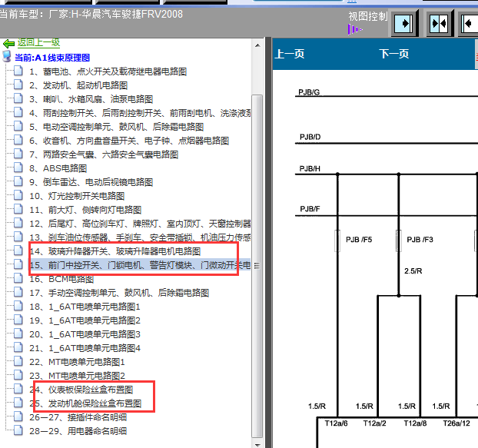The image size is (478, 448).
Task: Click document icon beside 8、ABS电路图
Action: [18, 167]
